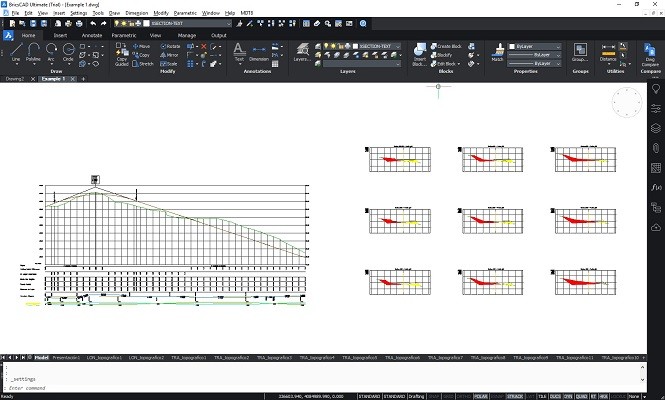665x400 pixels.
Task: Click the Rotate tool
Action: (x=170, y=46)
